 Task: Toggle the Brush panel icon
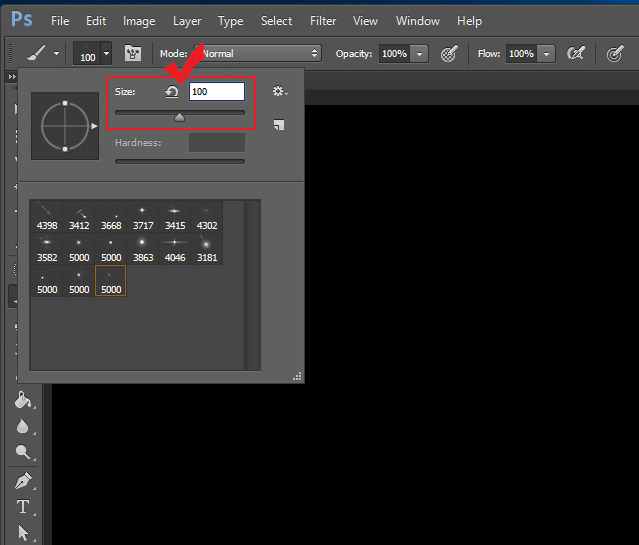(x=133, y=53)
